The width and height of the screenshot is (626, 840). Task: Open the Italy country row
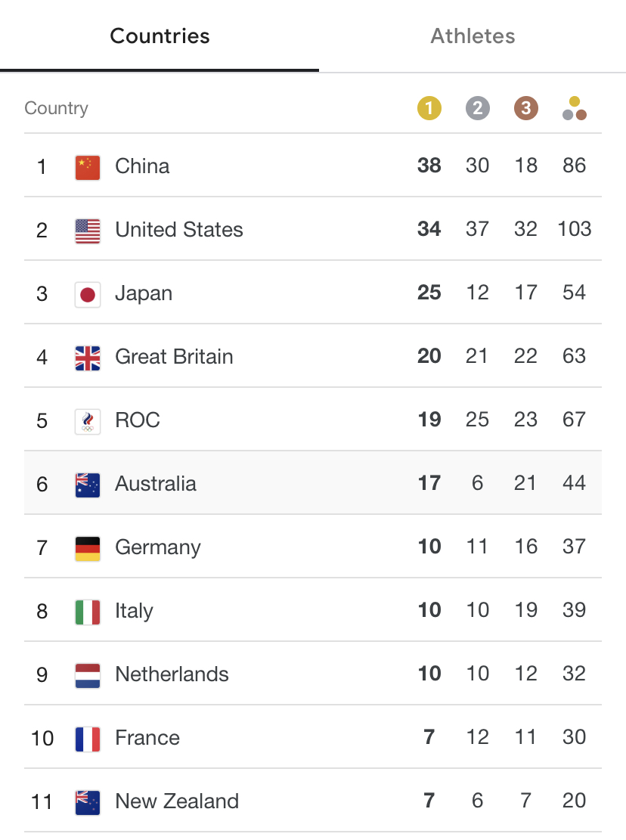coord(313,609)
